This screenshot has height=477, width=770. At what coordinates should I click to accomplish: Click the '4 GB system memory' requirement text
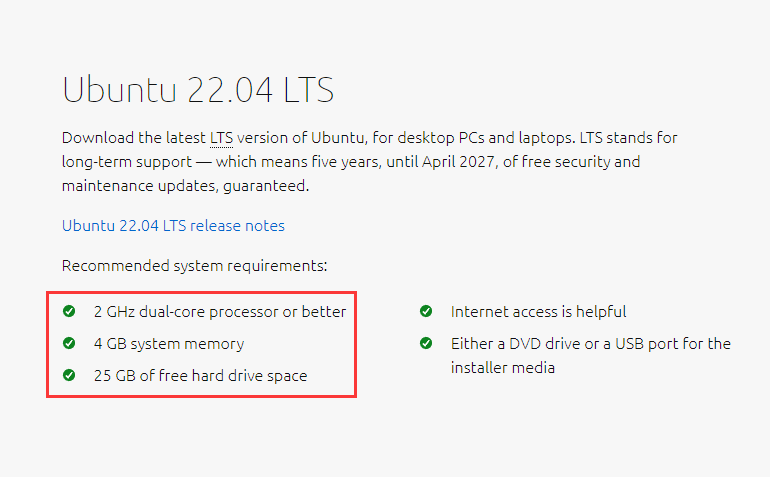click(x=169, y=344)
